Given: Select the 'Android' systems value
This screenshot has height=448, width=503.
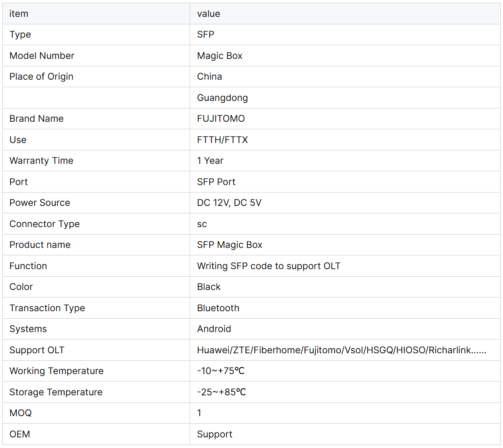Looking at the screenshot, I should point(214,329).
